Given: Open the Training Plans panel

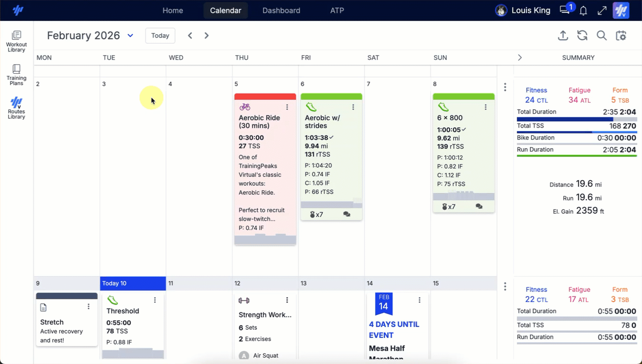Looking at the screenshot, I should 16,75.
